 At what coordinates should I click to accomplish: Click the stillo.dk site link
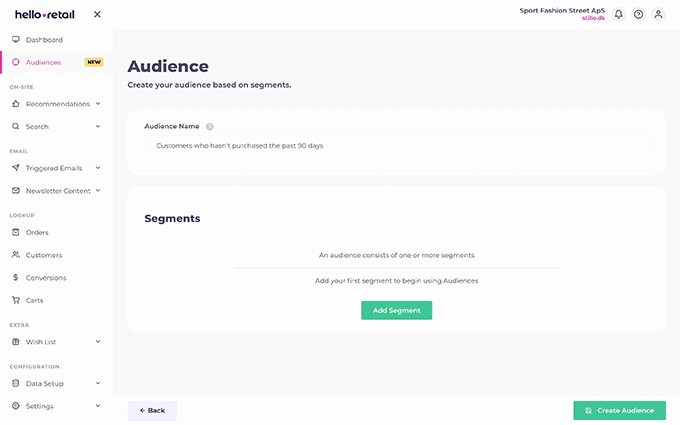593,18
